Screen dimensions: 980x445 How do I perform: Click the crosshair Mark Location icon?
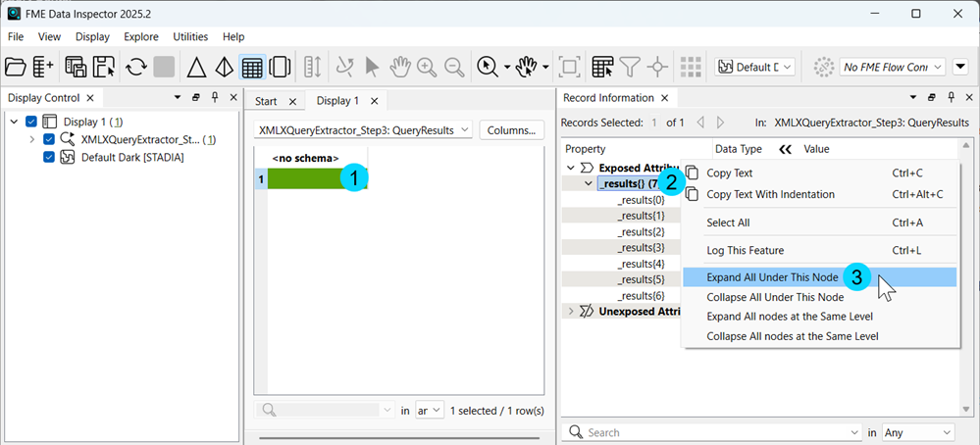(x=657, y=67)
